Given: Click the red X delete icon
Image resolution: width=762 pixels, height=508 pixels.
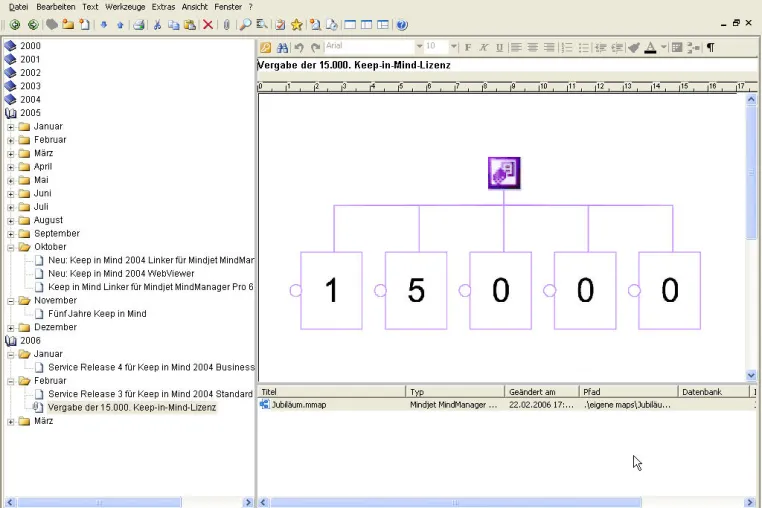Looking at the screenshot, I should (208, 25).
